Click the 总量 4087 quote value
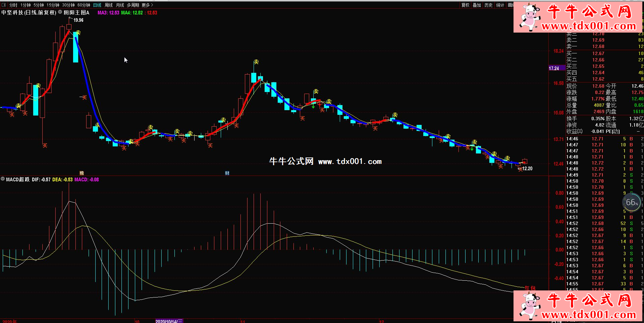Screen dimensions: 644x323 599,105
